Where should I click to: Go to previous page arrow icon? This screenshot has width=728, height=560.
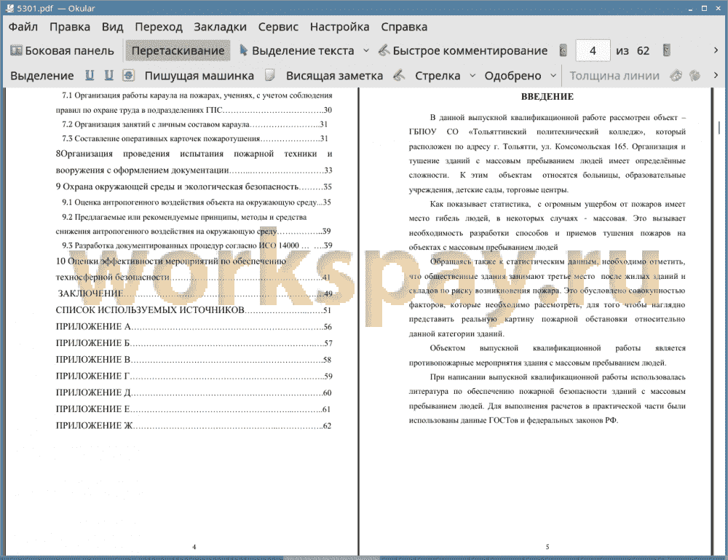(x=563, y=51)
